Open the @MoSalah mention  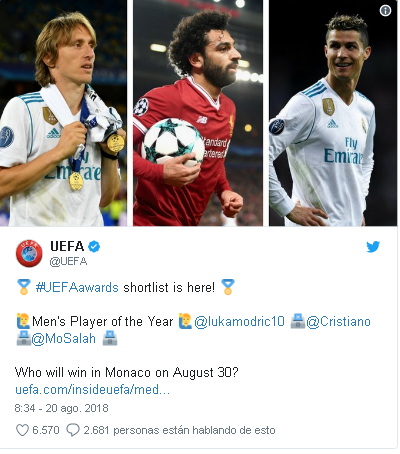[63, 339]
